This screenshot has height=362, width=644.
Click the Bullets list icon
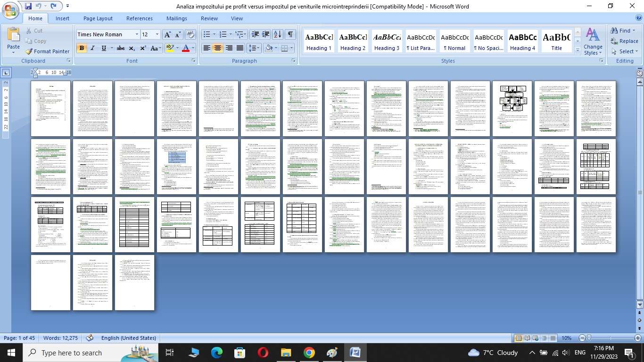click(206, 34)
